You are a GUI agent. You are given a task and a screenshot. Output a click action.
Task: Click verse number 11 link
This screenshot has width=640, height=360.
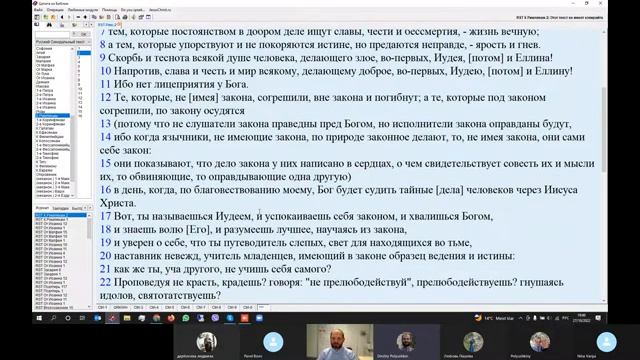point(106,84)
